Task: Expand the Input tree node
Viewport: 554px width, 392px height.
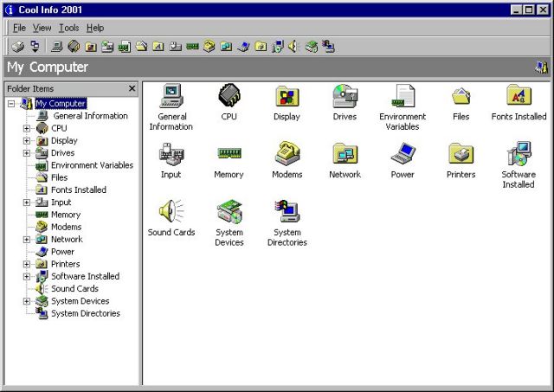Action: [x=27, y=202]
